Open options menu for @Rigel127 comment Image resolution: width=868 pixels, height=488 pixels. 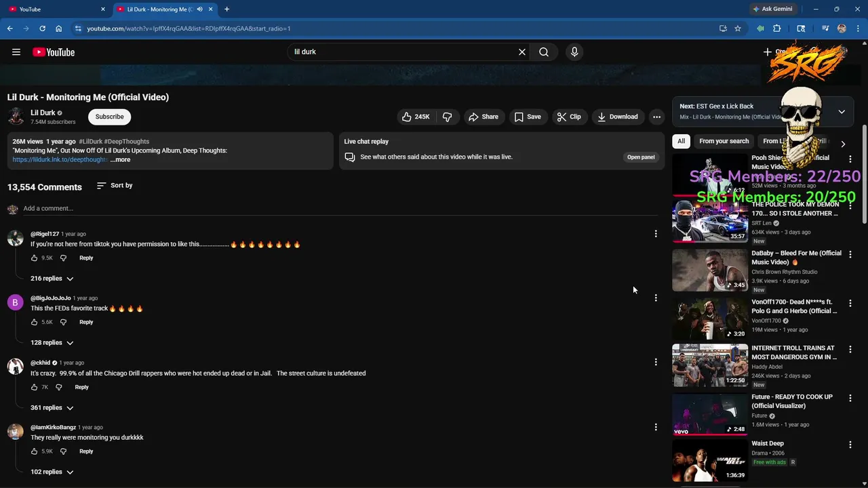(656, 234)
